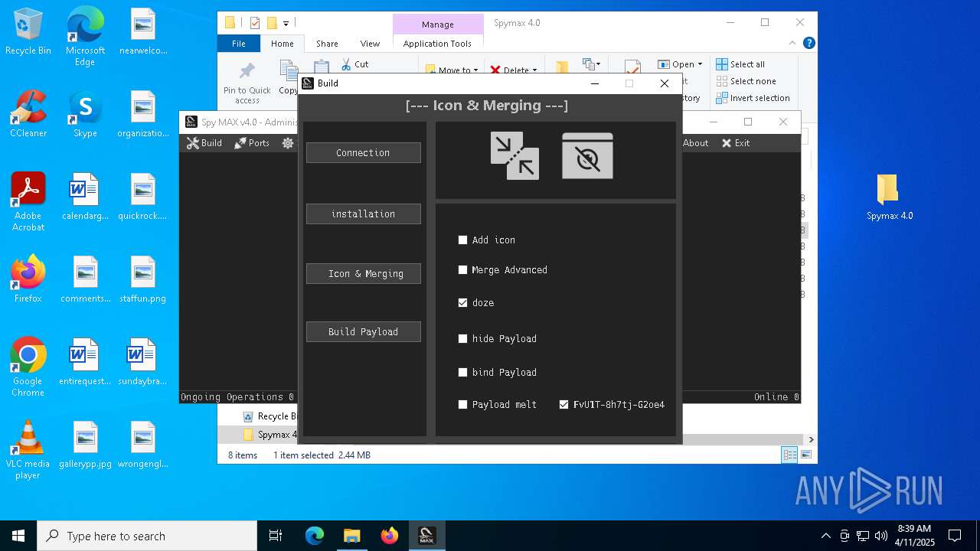Open Google Chrome desktop shortcut
Screen dimensions: 980x551
tap(28, 367)
